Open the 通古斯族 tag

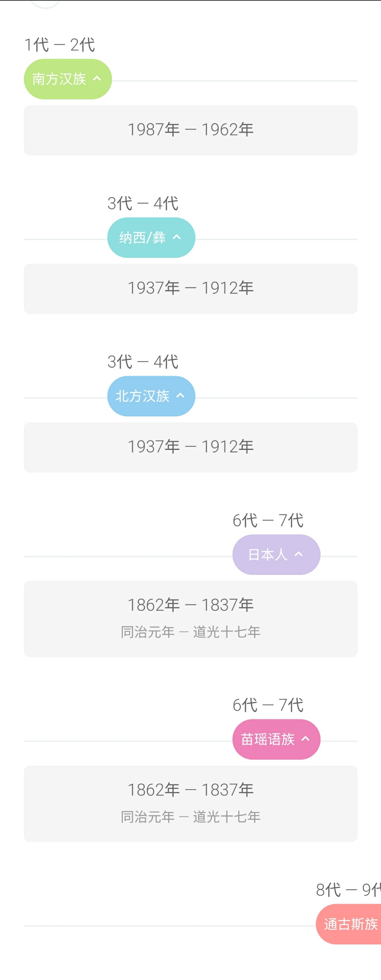[x=349, y=924]
